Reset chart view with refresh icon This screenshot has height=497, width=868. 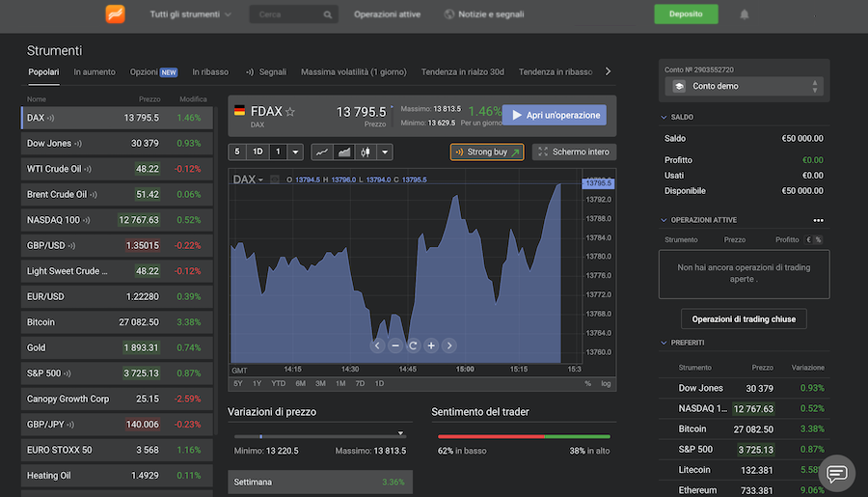click(413, 345)
